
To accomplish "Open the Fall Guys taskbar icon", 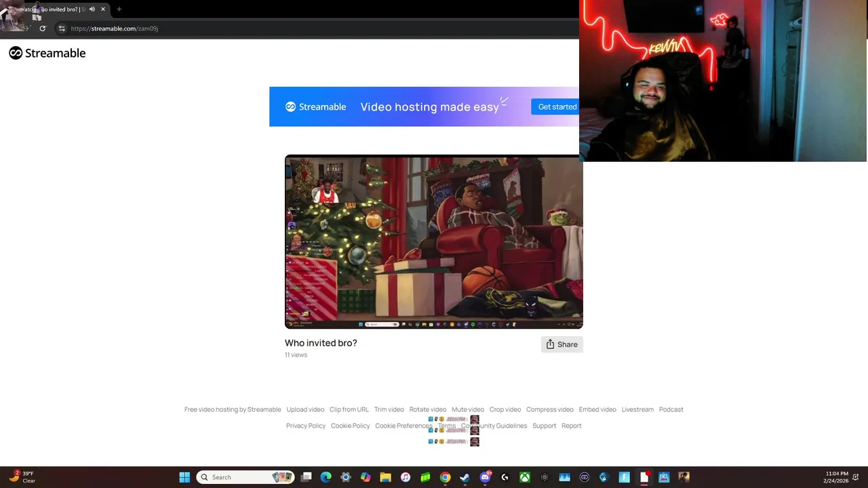I will click(664, 477).
